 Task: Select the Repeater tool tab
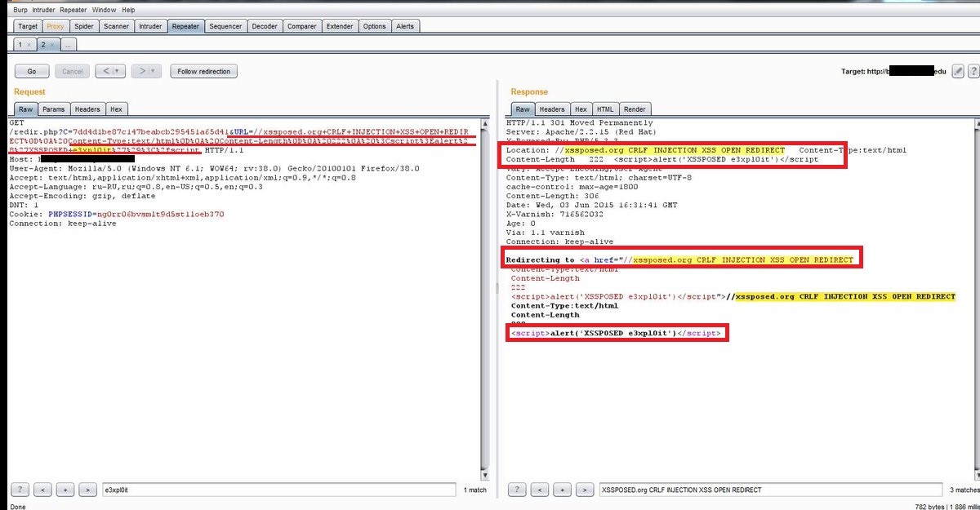(185, 26)
